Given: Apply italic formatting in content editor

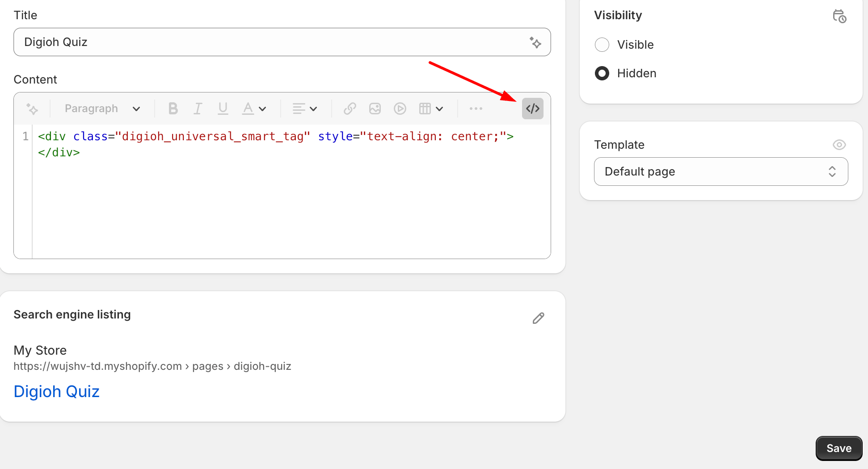Looking at the screenshot, I should 198,108.
